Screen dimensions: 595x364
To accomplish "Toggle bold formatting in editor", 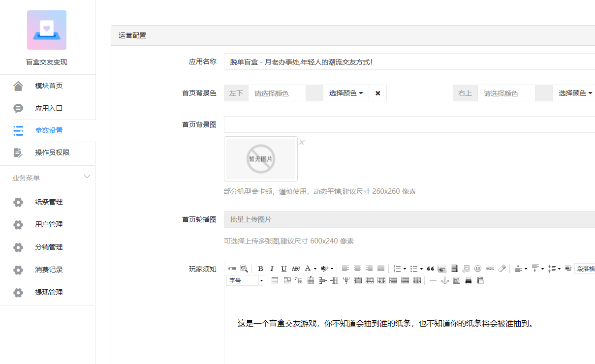I will pyautogui.click(x=260, y=269).
